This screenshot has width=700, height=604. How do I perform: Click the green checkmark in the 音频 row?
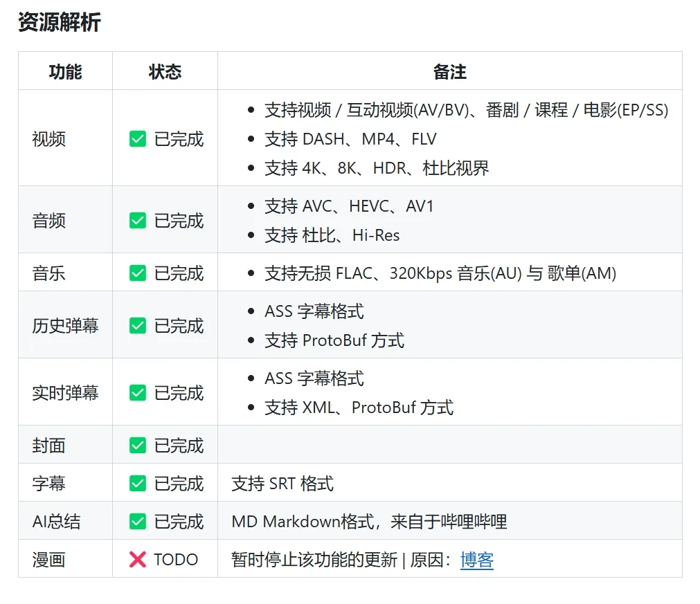click(138, 221)
